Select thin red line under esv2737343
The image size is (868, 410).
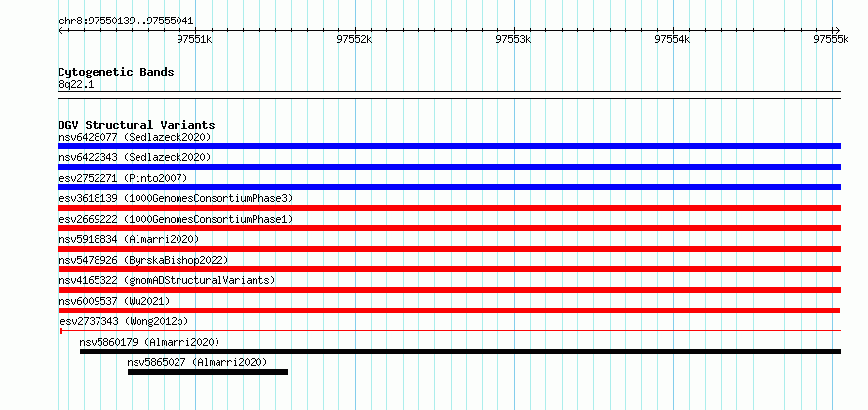pyautogui.click(x=451, y=331)
